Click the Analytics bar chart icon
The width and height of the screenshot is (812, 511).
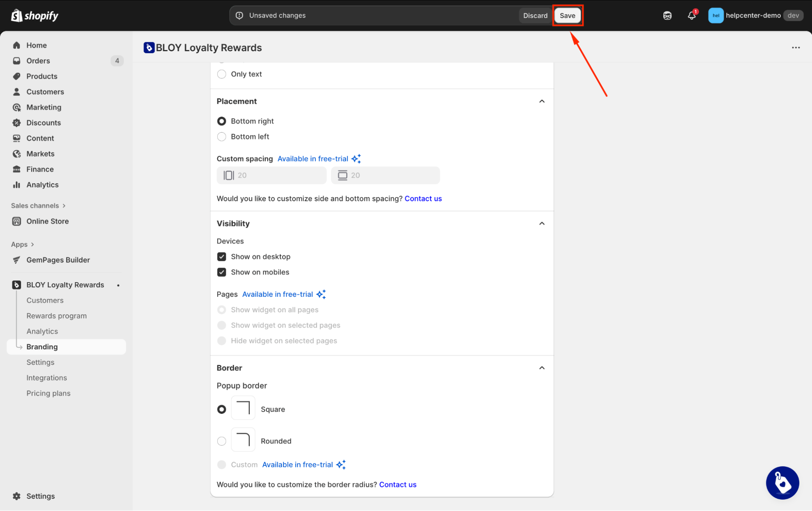17,185
